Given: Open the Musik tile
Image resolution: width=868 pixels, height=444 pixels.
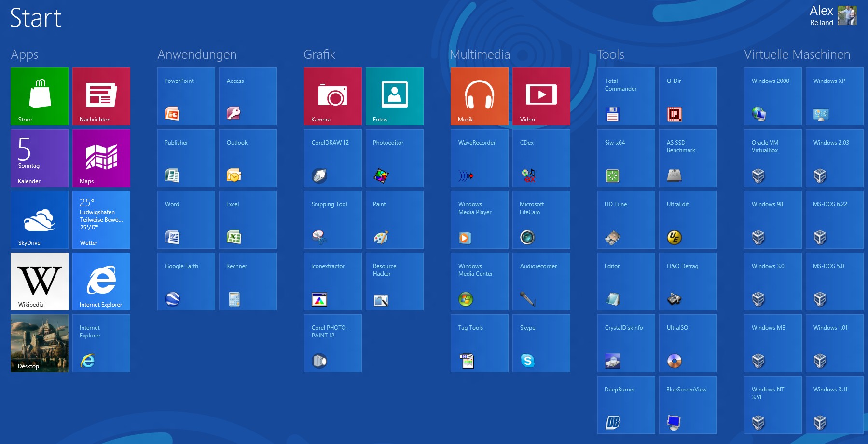Looking at the screenshot, I should point(480,96).
